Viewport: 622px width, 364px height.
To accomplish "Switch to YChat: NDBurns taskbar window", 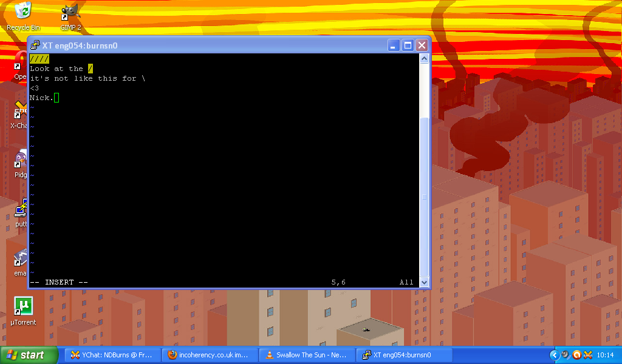I will click(112, 355).
